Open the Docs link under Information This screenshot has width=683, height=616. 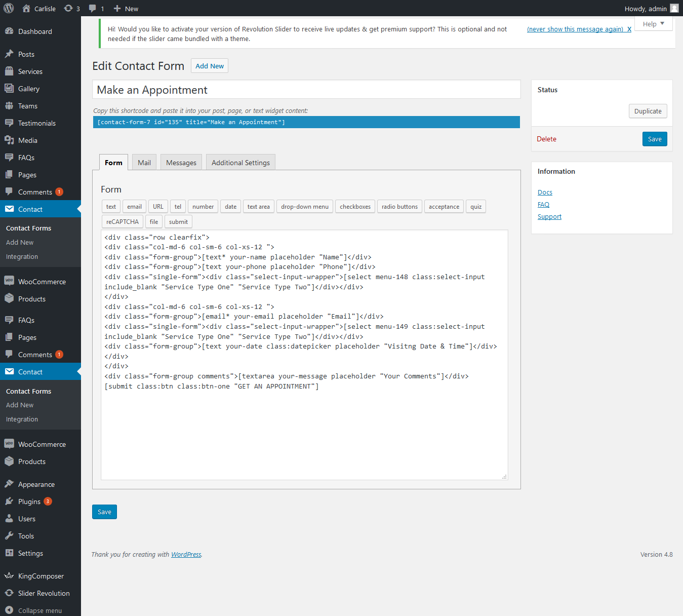[x=545, y=192]
